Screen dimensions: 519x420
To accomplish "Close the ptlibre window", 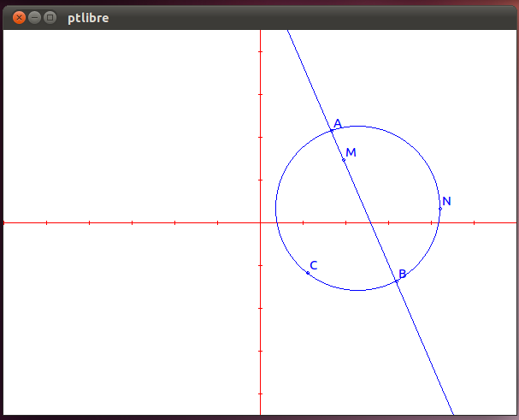I will 19,18.
